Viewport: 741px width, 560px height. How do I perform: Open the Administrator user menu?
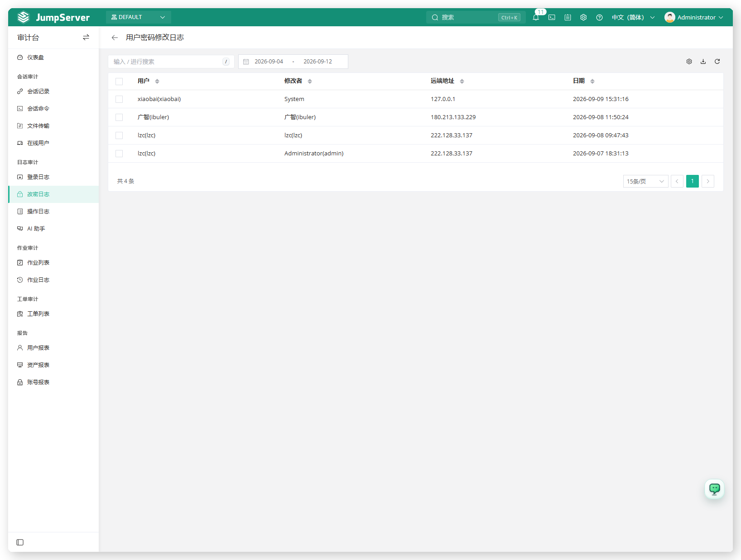pos(693,17)
